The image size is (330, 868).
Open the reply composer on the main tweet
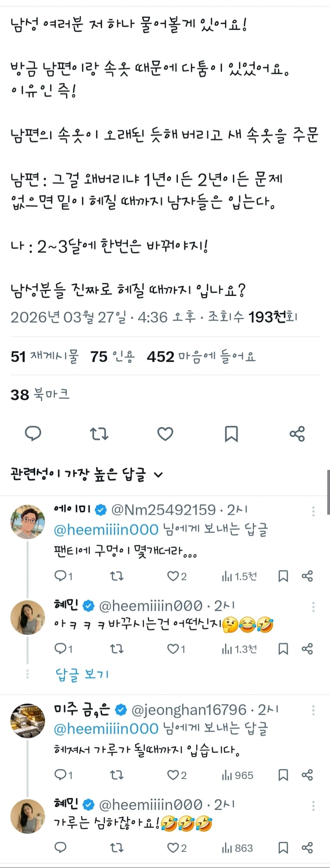pyautogui.click(x=33, y=434)
